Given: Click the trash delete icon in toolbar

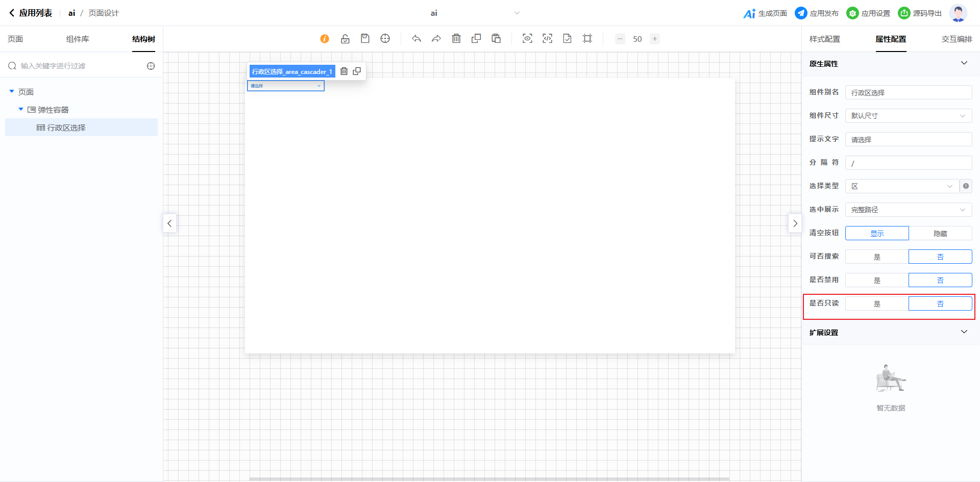Looking at the screenshot, I should click(x=456, y=39).
